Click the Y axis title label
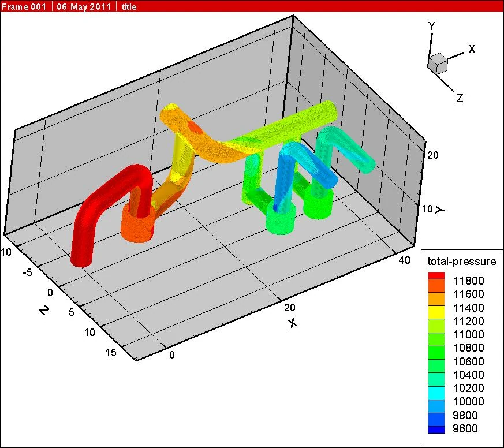Screen dimensions: 504x448 [440, 210]
